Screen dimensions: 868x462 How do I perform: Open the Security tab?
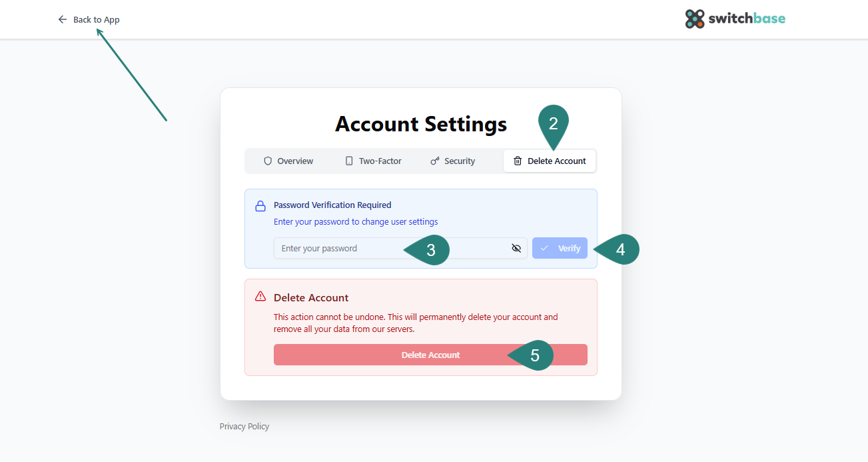[x=452, y=161]
